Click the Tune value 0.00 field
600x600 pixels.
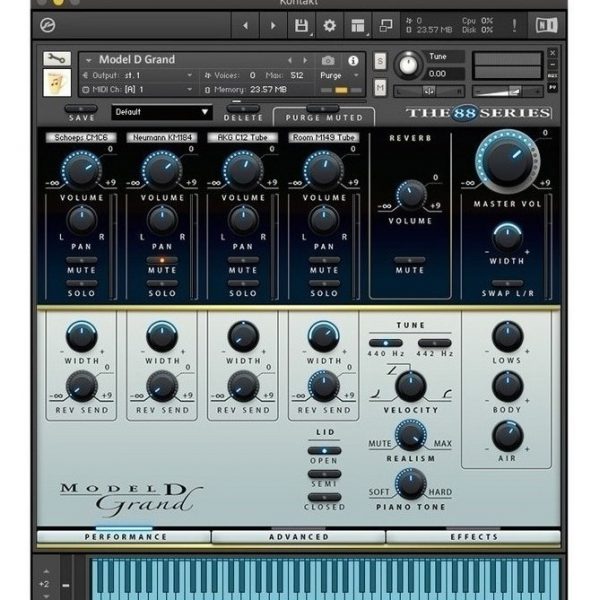(443, 73)
